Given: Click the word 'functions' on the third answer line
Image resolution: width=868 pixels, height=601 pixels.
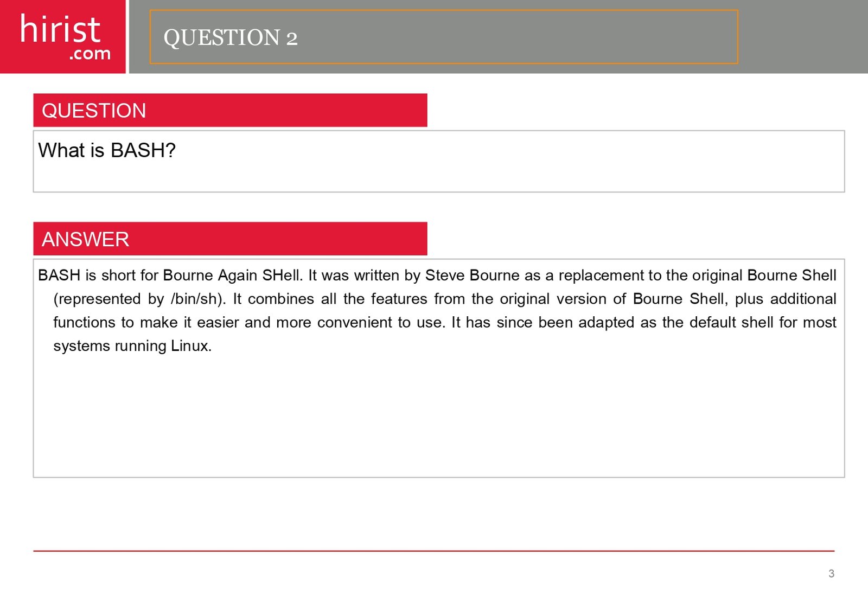Looking at the screenshot, I should coord(85,322).
